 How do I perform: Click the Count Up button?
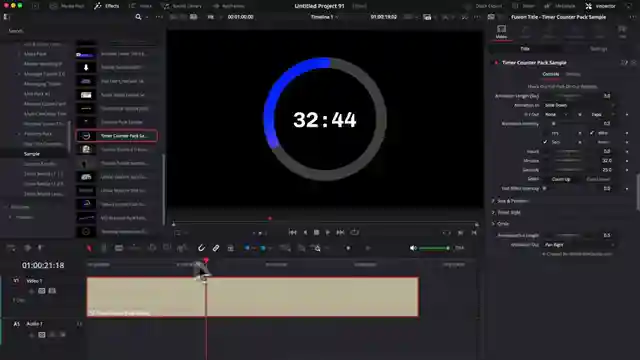coord(561,179)
